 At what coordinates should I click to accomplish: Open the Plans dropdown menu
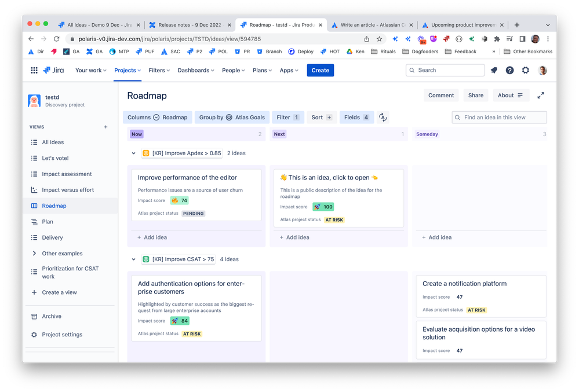tap(262, 70)
